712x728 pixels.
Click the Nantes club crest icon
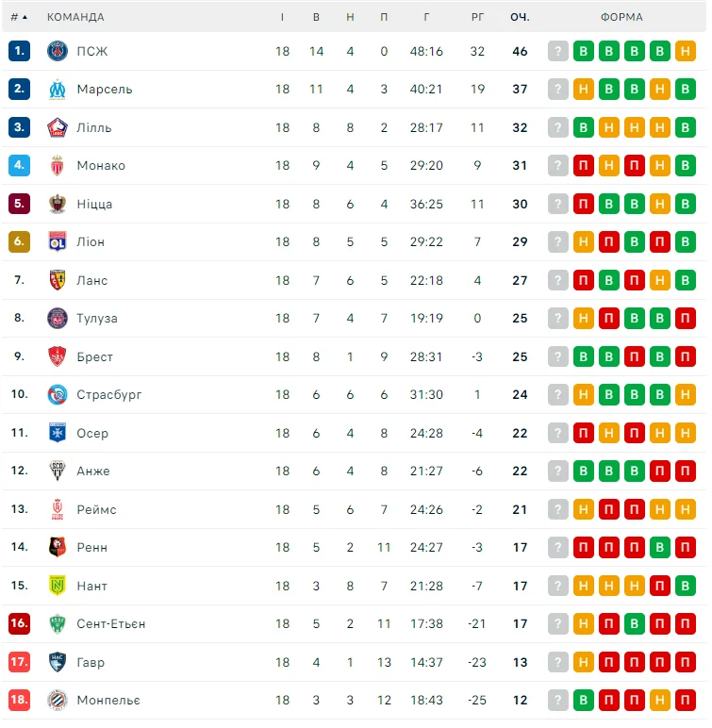pos(58,586)
